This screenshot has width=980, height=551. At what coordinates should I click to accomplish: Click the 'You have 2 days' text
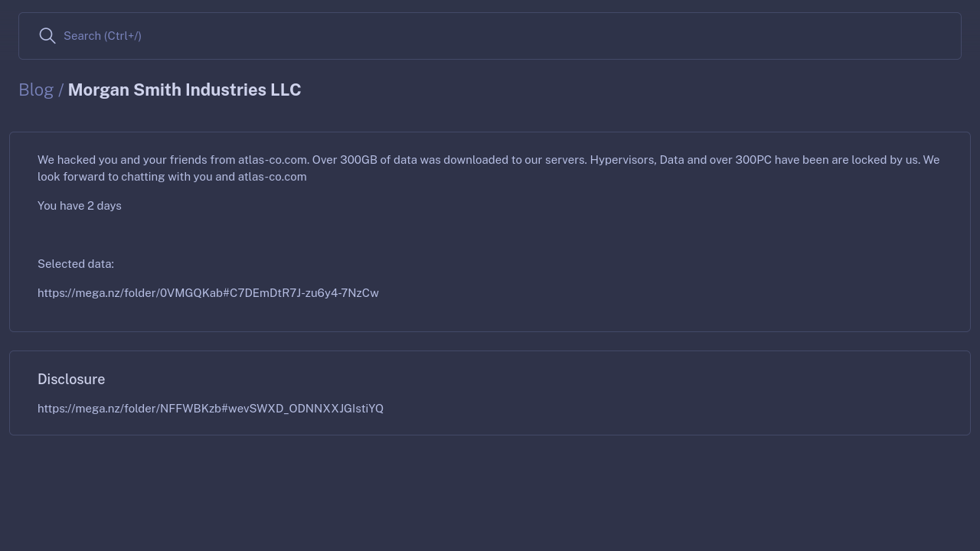(x=80, y=206)
